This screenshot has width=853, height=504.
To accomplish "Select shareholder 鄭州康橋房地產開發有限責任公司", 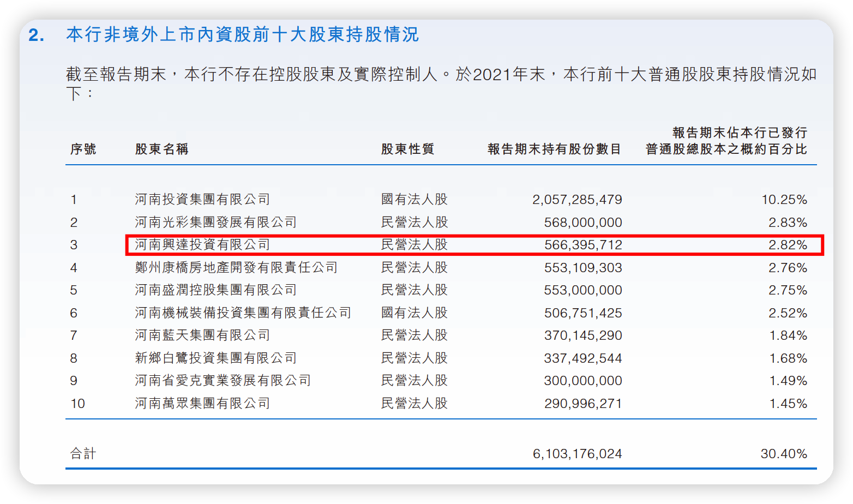I will click(236, 267).
